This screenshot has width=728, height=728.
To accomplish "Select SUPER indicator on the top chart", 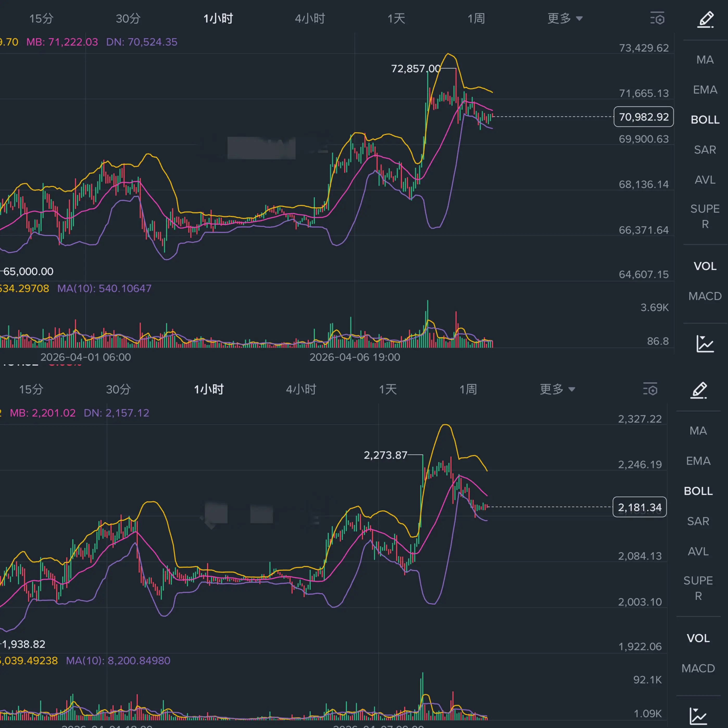I will click(x=705, y=216).
